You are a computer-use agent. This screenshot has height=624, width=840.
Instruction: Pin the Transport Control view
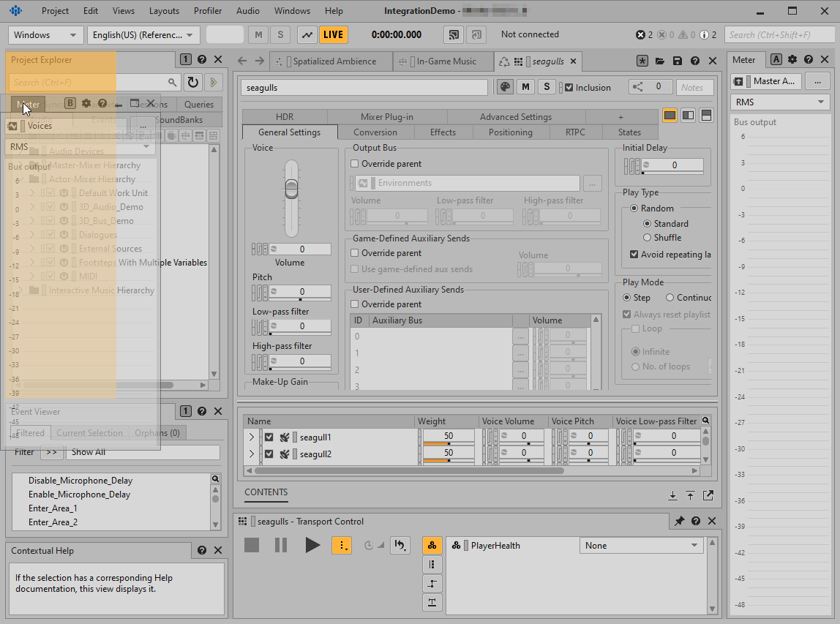680,522
